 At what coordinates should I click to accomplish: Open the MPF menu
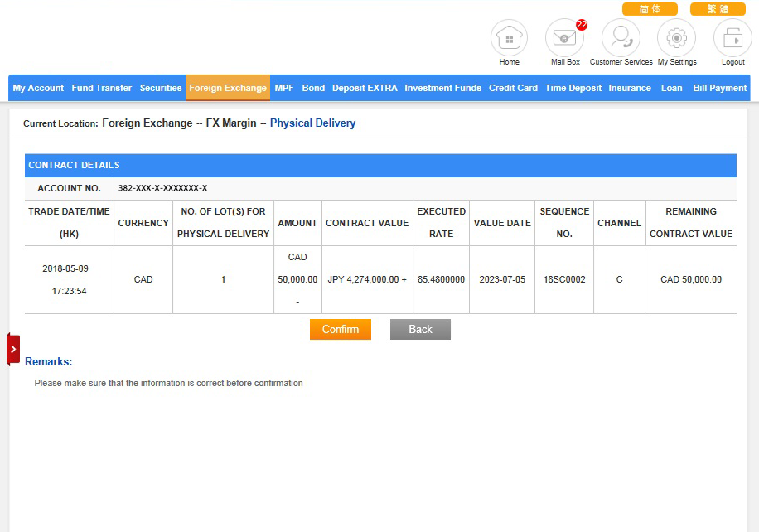[284, 88]
